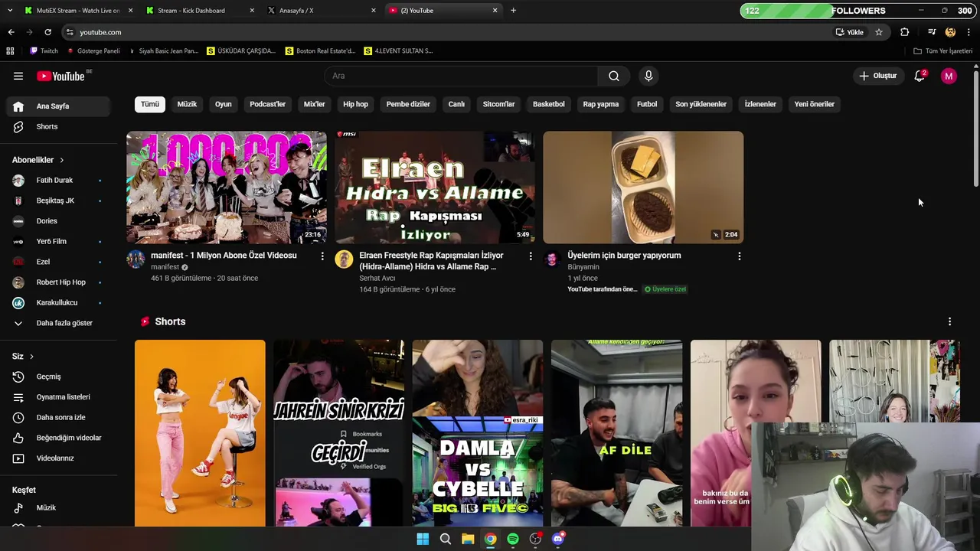Open browser extensions puzzle icon
Image resolution: width=980 pixels, height=551 pixels.
pos(905,32)
